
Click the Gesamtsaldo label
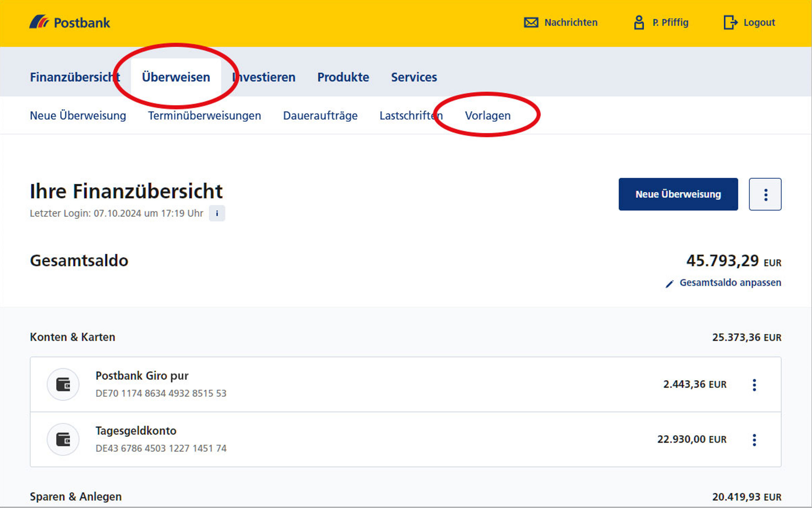79,261
